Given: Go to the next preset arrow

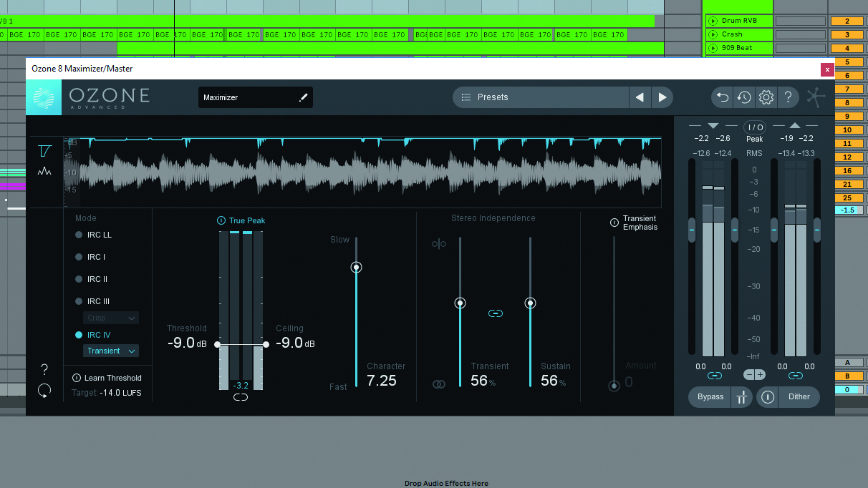Looking at the screenshot, I should click(x=662, y=97).
